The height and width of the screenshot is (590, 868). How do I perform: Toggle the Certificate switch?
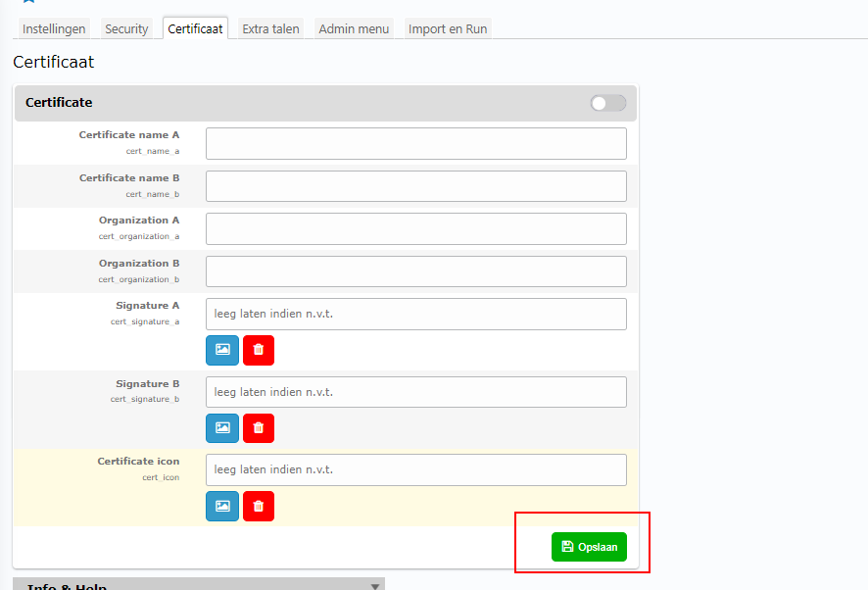(x=607, y=103)
